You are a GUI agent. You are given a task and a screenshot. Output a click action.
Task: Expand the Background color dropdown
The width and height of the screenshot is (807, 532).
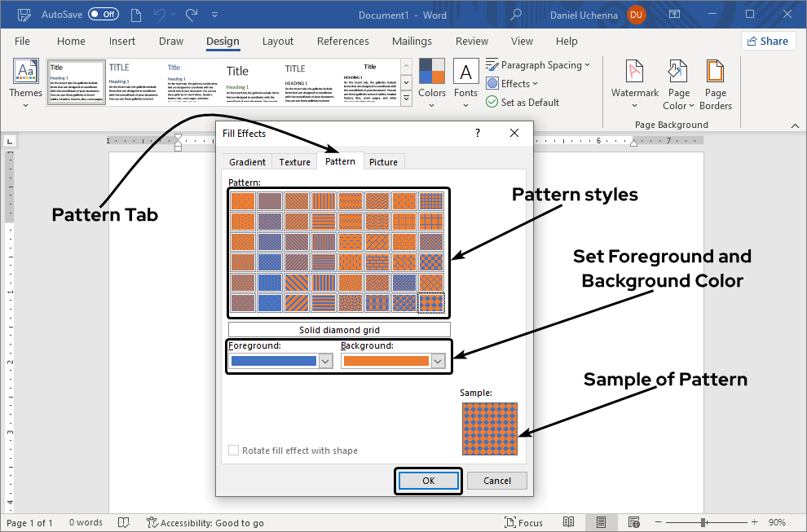(x=438, y=361)
